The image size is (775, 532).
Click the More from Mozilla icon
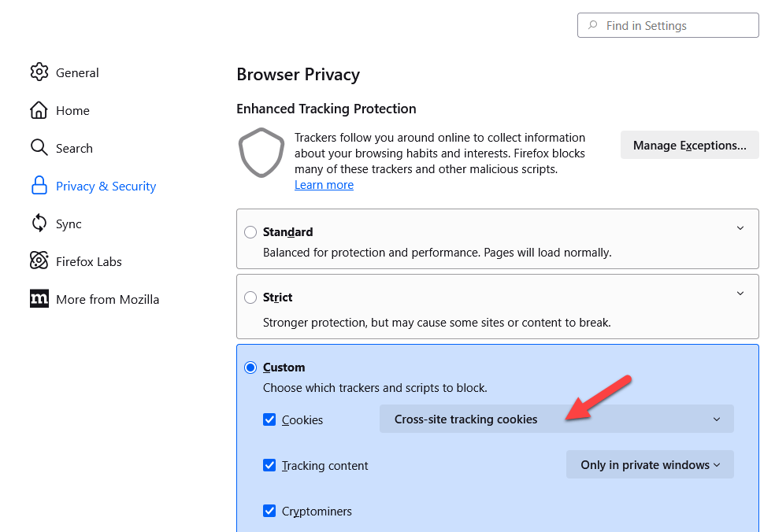(x=39, y=299)
